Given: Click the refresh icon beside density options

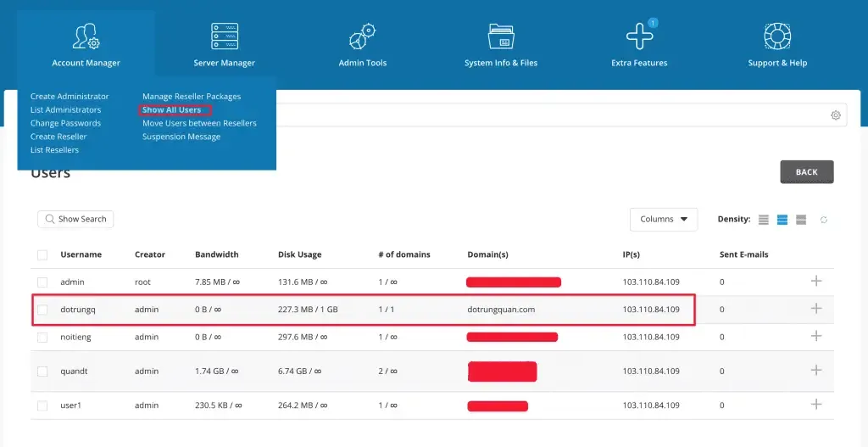Looking at the screenshot, I should tap(824, 220).
